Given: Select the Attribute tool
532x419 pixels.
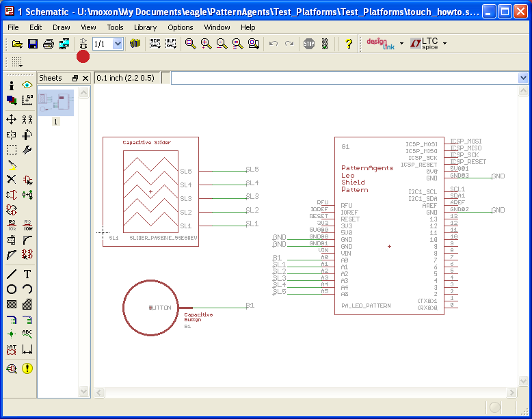Looking at the screenshot, I should [12, 349].
